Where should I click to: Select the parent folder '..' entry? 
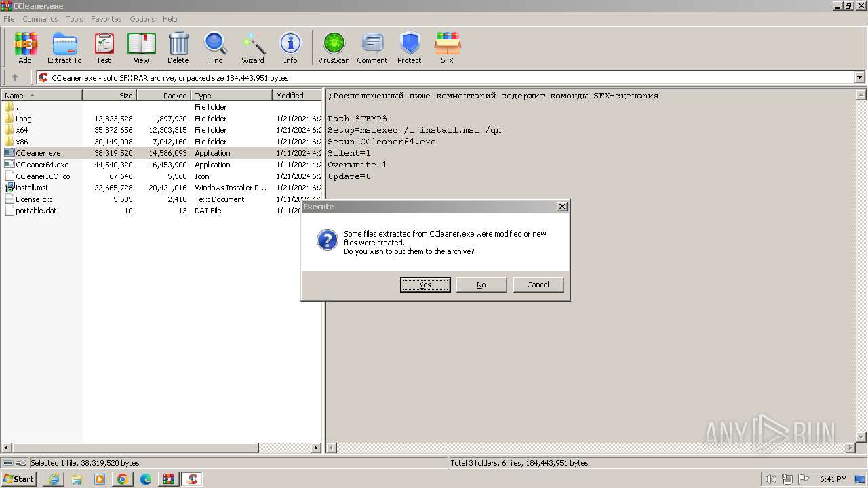[x=18, y=107]
